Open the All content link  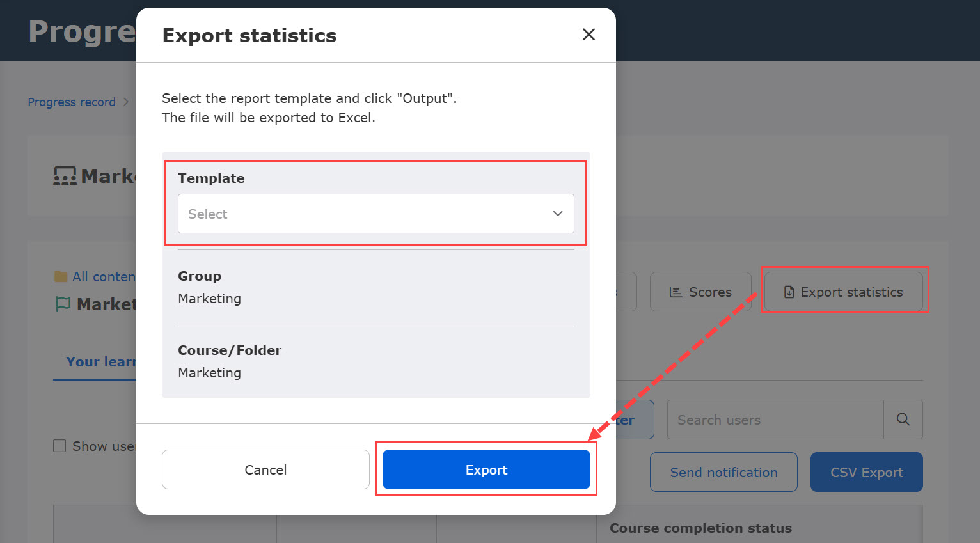[104, 277]
